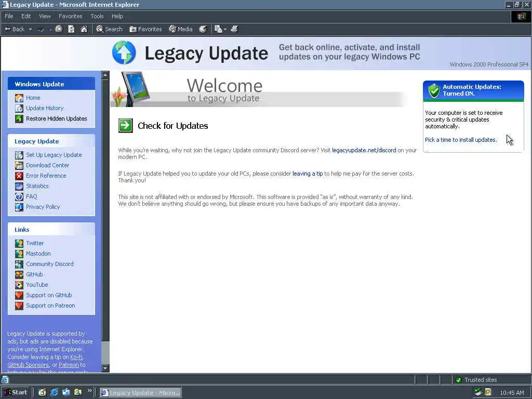Follow the 'leaving a tip' link
Screen dimensions: 532x399
[x=308, y=174]
